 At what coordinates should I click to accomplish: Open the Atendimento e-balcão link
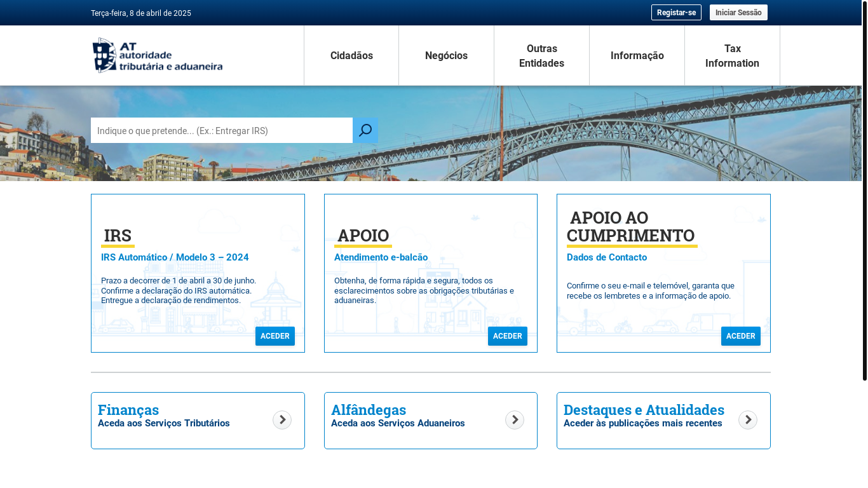[381, 257]
